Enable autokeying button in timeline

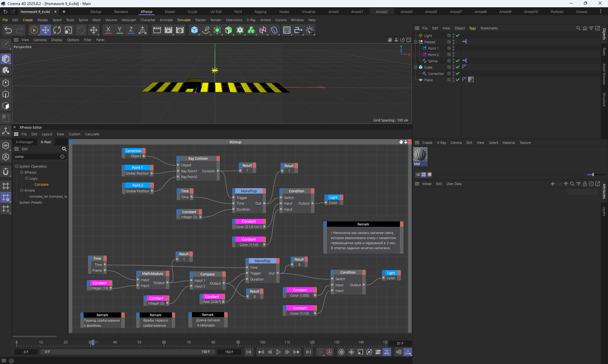coord(329,352)
